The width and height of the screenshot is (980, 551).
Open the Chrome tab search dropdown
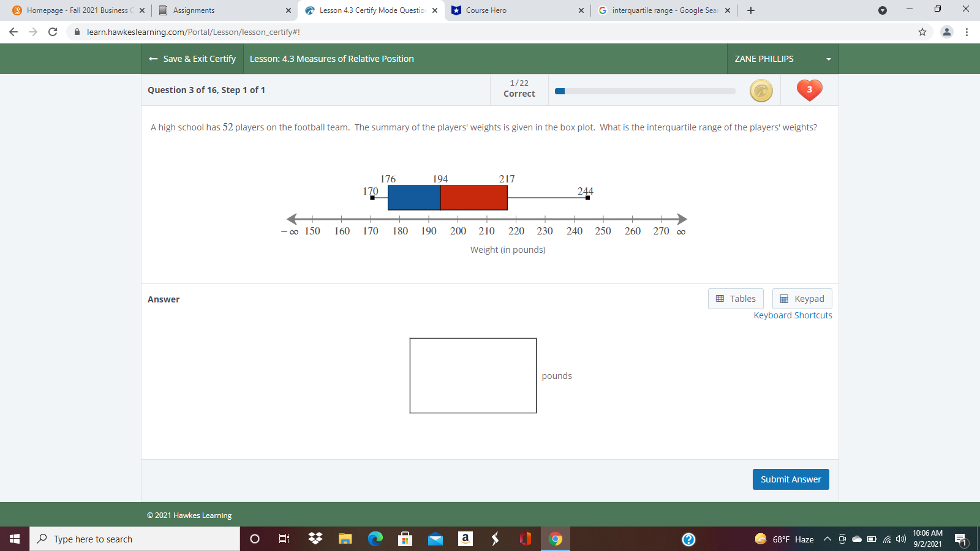(x=883, y=10)
